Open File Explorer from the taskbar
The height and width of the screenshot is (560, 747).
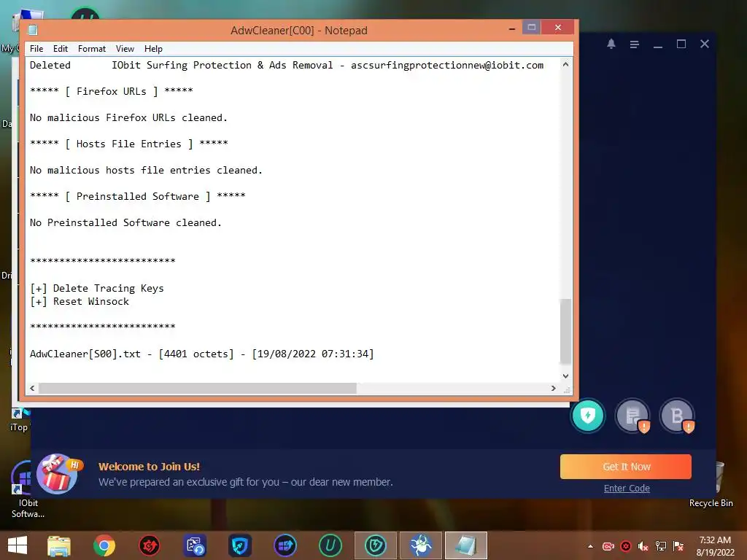pos(59,545)
